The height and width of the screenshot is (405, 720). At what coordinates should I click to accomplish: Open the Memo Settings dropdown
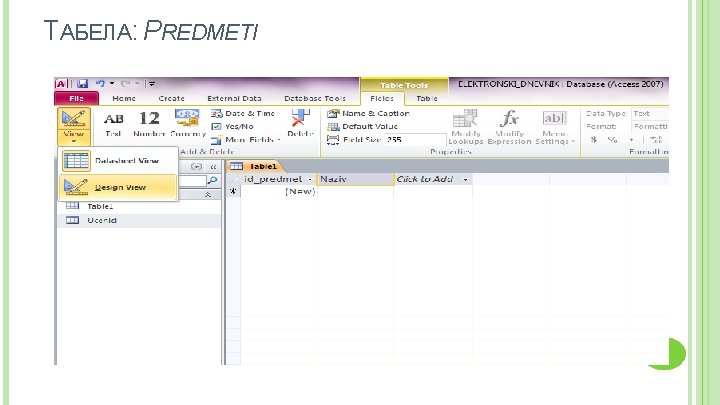click(x=555, y=127)
